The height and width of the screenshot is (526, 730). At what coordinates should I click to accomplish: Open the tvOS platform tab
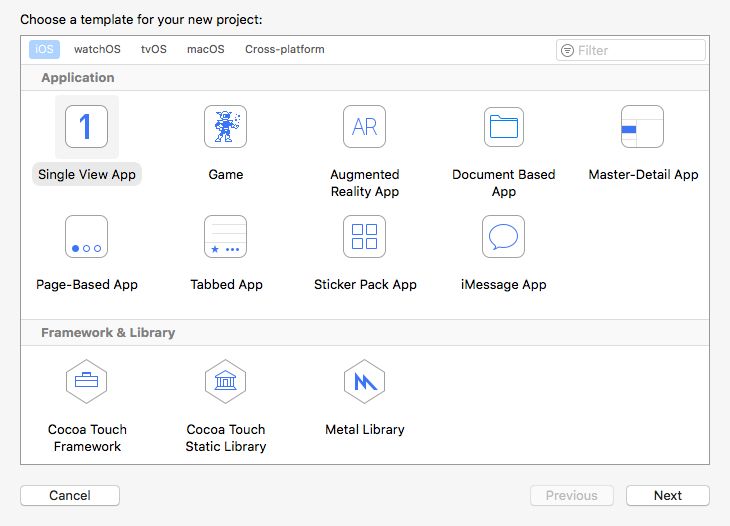click(x=154, y=49)
